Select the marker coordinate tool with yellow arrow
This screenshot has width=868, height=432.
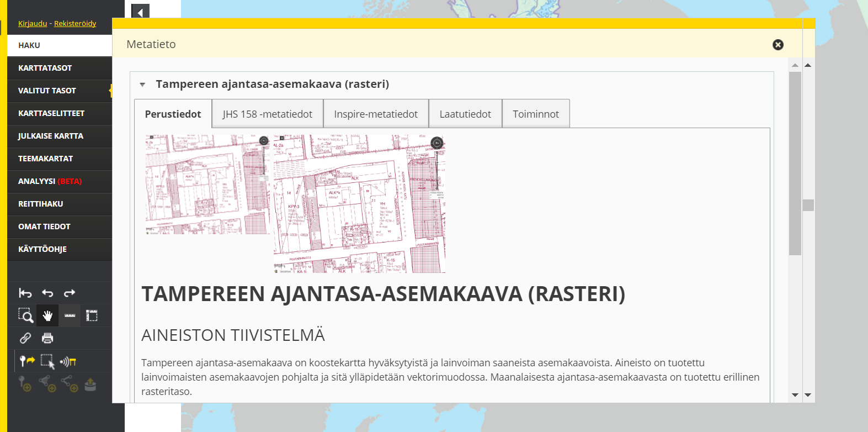26,361
